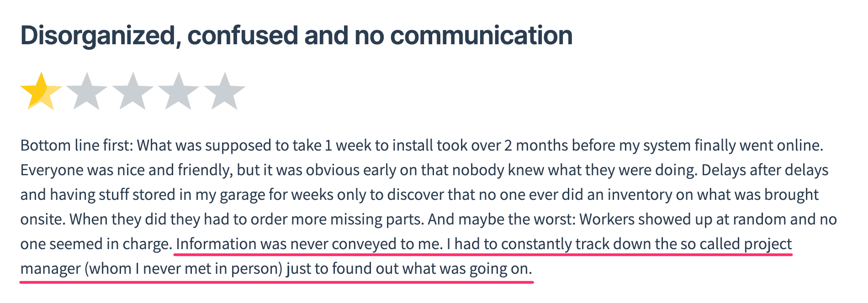
Task: Click the opening phrase "Bottom line first:"
Action: (x=76, y=146)
